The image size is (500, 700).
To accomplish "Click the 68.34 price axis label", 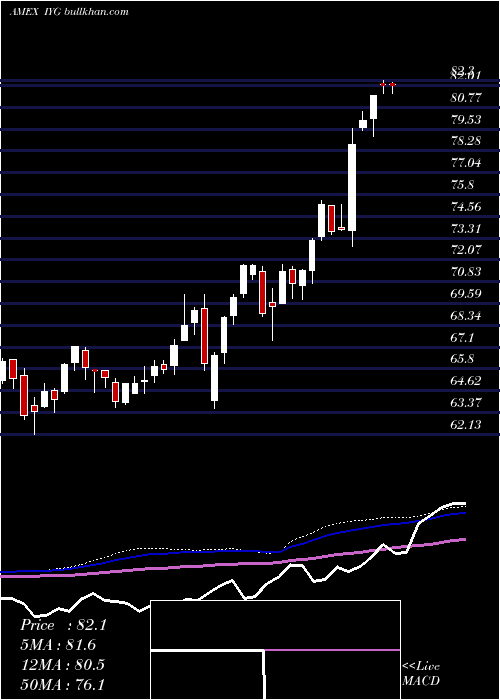I will point(466,316).
